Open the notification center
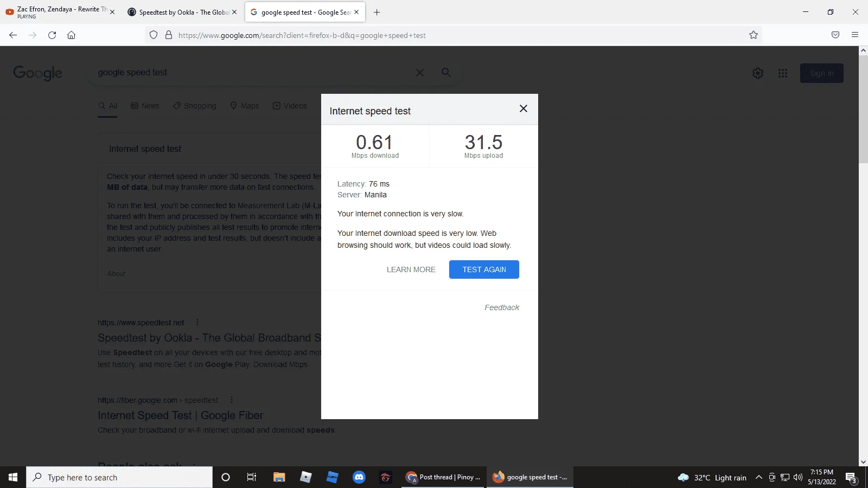 point(852,477)
